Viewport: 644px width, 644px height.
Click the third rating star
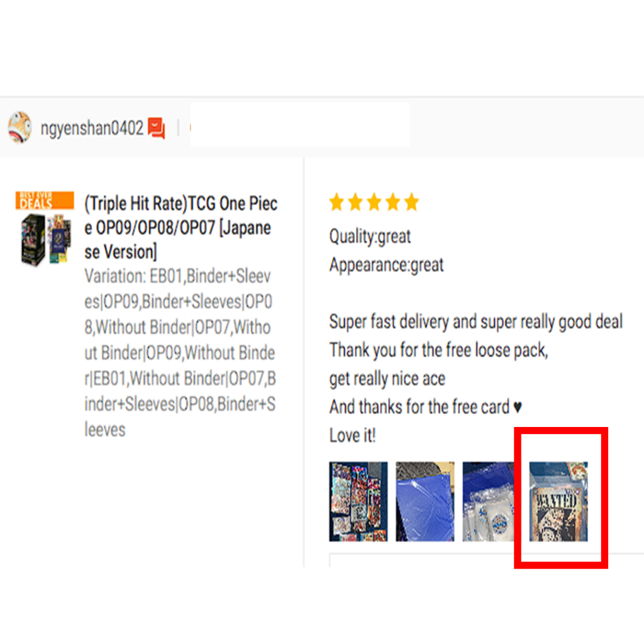point(374,203)
